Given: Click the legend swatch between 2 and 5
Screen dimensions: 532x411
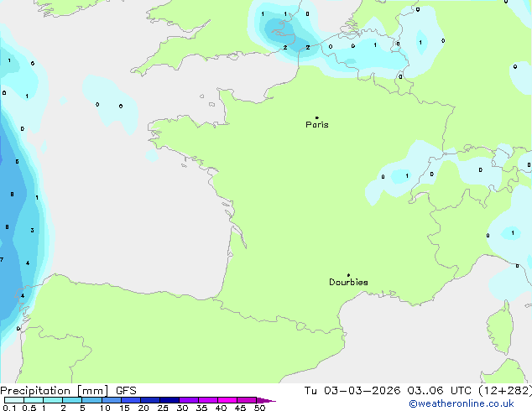Looking at the screenshot, I should coord(72,400).
